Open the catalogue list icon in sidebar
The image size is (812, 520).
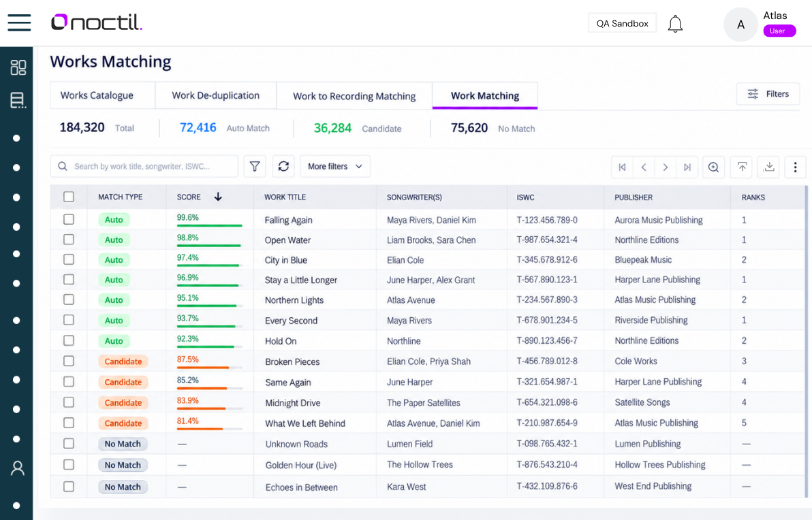pos(18,100)
